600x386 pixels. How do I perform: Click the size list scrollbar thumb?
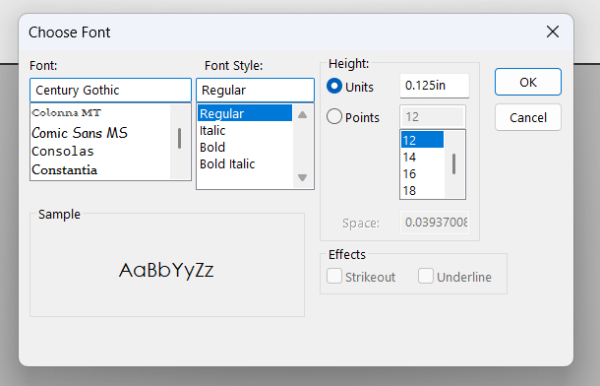[x=454, y=164]
